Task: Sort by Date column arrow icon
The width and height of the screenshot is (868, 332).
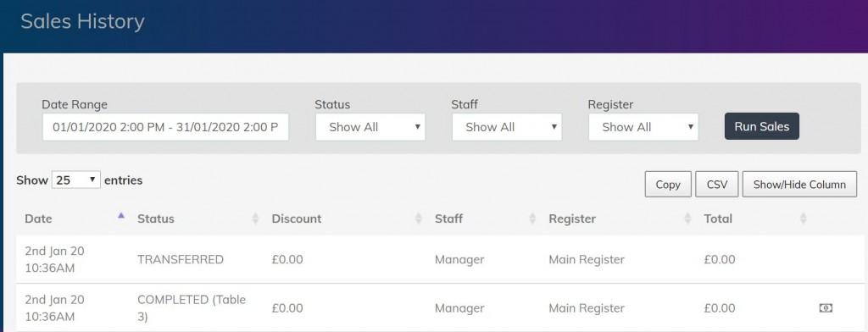Action: 121,216
